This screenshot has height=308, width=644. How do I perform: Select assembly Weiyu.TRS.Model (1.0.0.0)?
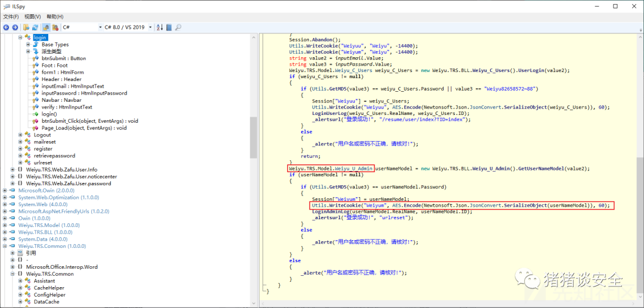point(49,226)
